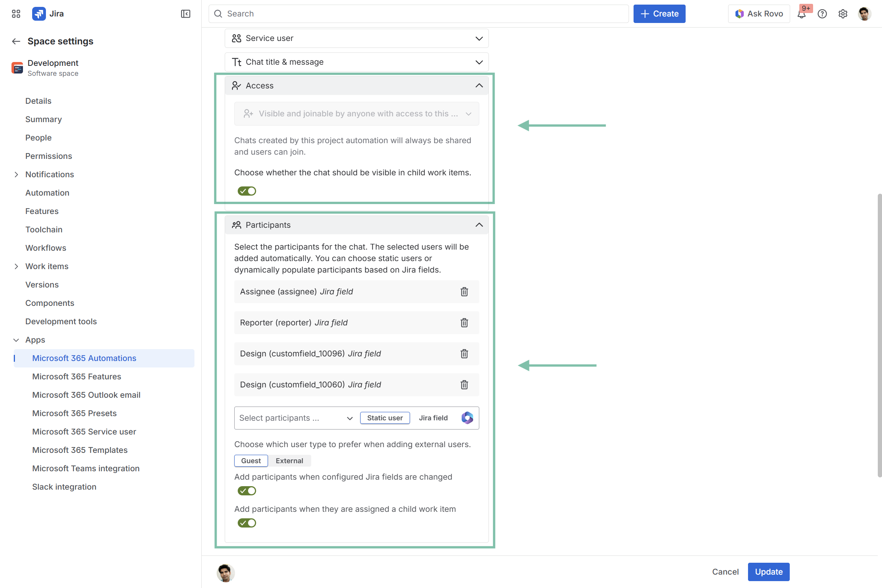882x588 pixels.
Task: Click the Cancel button
Action: click(725, 572)
